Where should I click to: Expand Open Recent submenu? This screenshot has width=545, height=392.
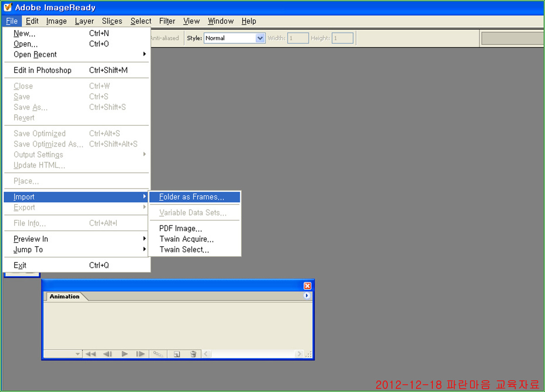coord(76,55)
